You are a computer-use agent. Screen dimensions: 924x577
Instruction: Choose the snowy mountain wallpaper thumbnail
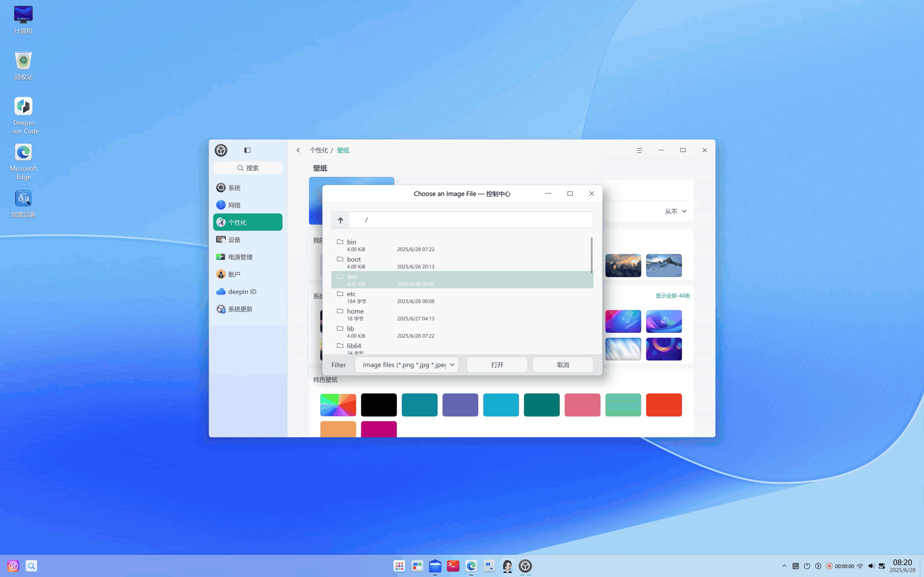[x=664, y=265]
